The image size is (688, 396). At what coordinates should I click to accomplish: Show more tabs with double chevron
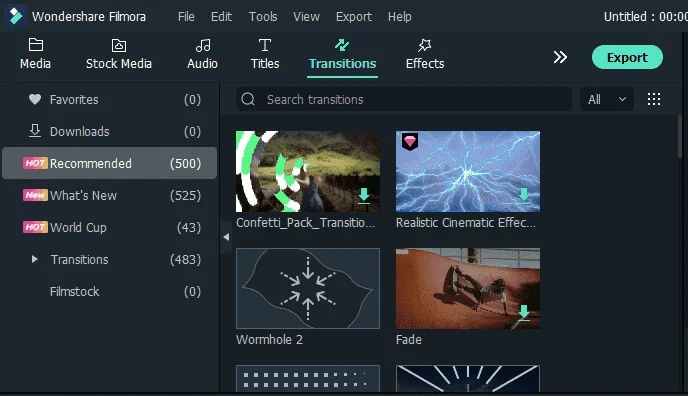560,57
